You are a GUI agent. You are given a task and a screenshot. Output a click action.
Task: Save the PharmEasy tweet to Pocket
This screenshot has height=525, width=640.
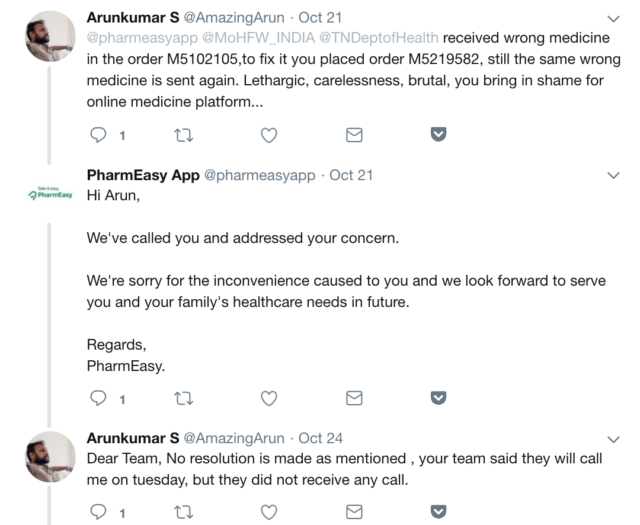(x=437, y=398)
